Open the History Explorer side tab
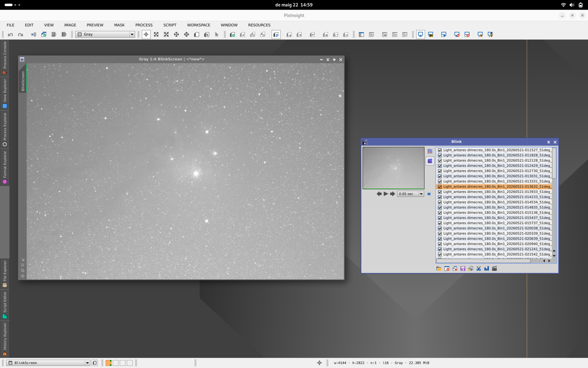This screenshot has width=588, height=368. [5, 339]
